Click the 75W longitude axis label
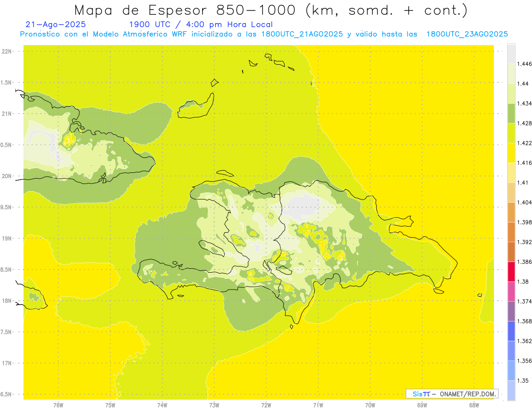 pos(110,405)
